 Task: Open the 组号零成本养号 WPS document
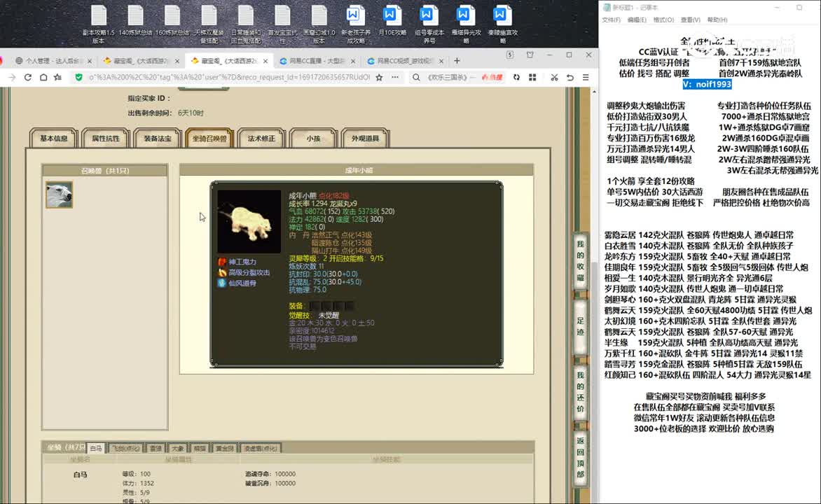pos(429,24)
